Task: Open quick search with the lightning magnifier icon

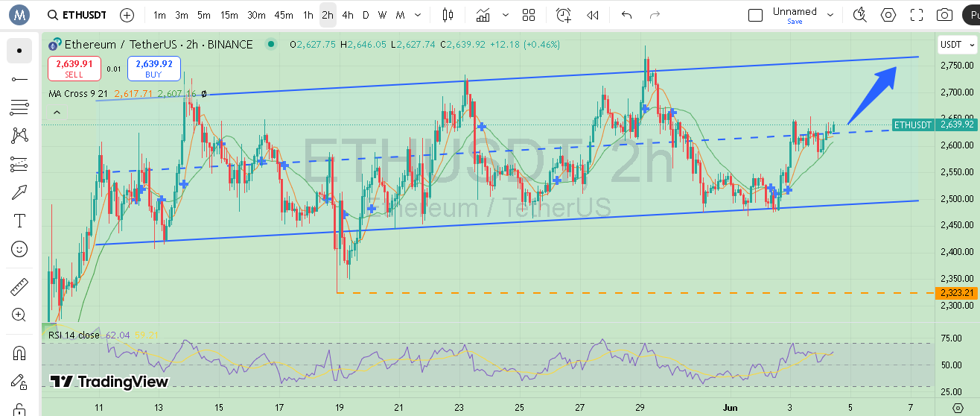Action: [x=860, y=15]
